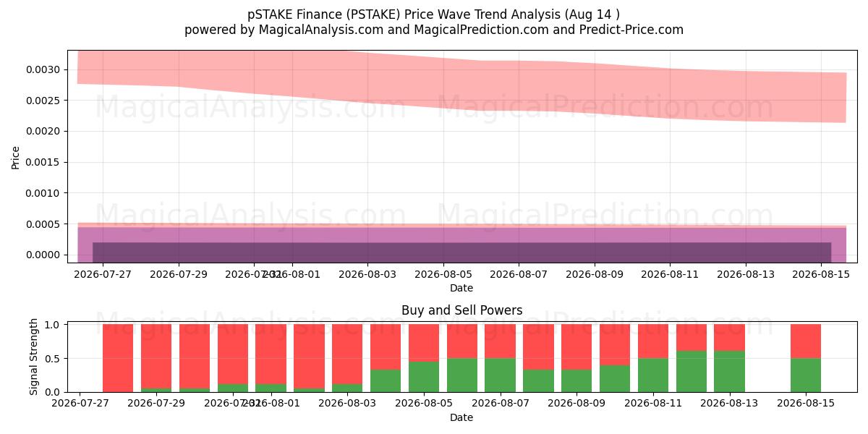Click the 0.5 signal strength tick label
Image resolution: width=868 pixels, height=434 pixels.
54,359
